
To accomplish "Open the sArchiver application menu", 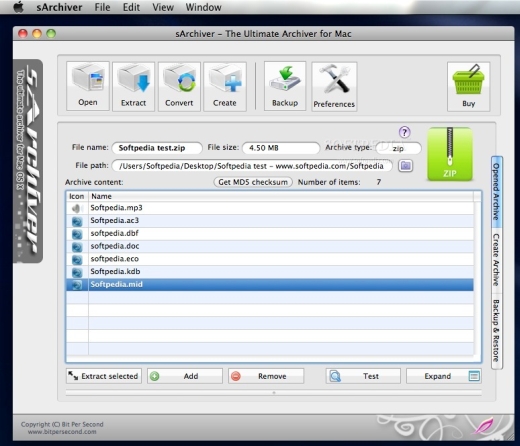I will 59,7.
